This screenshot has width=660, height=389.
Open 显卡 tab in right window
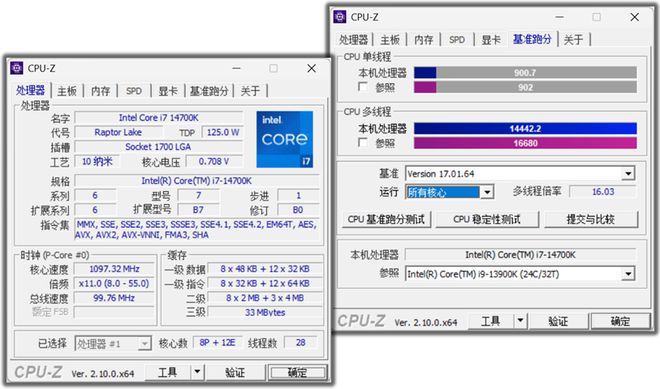click(491, 40)
